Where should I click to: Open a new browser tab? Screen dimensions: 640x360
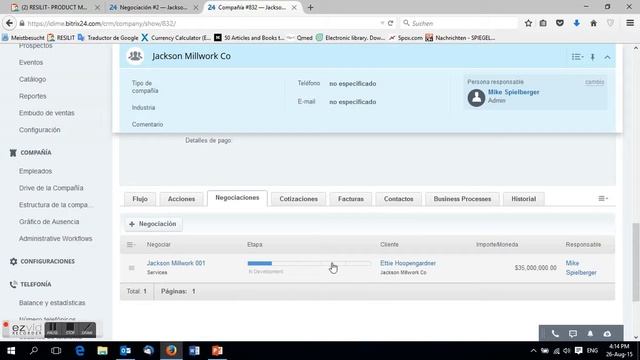click(311, 7)
